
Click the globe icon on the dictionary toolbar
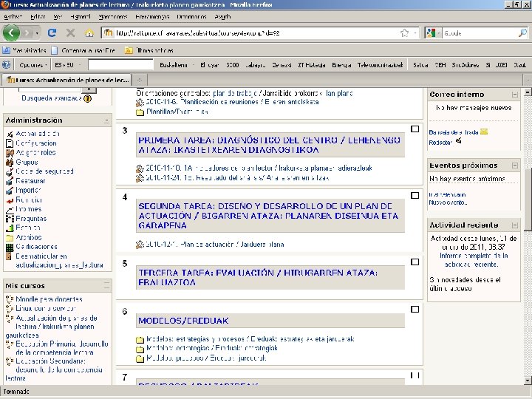click(7, 64)
